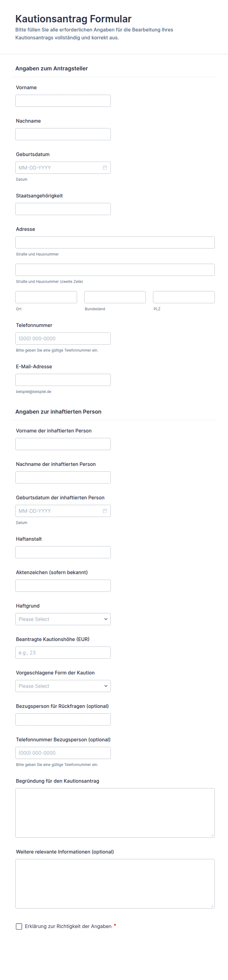Open the Haftgrund dropdown

click(x=63, y=619)
